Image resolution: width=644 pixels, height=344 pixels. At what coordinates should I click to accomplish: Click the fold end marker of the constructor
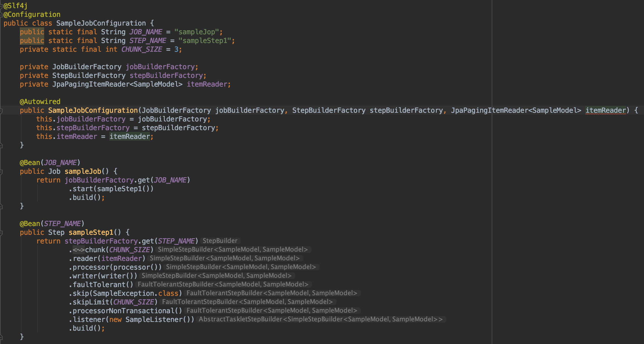1,146
